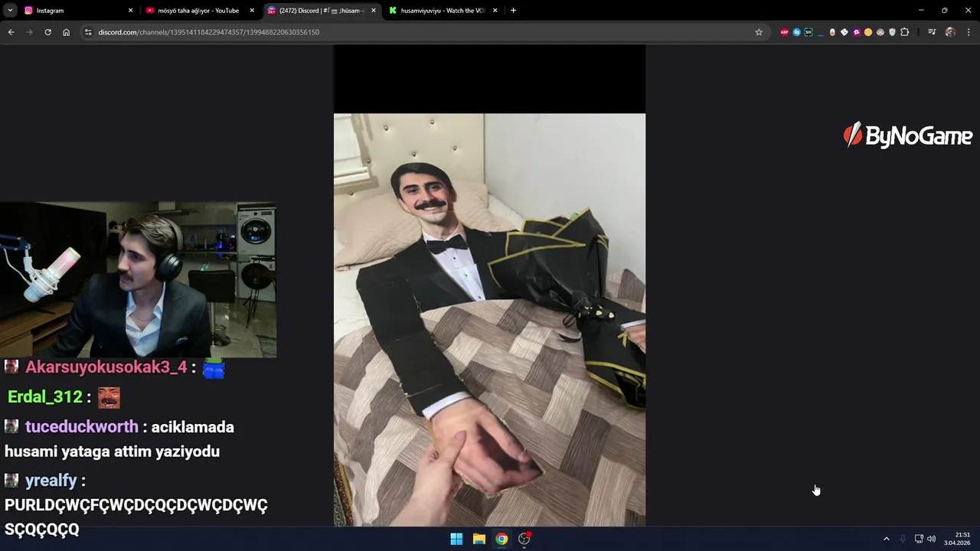Viewport: 980px width, 551px height.
Task: Click the monkey face extension icon
Action: [880, 32]
